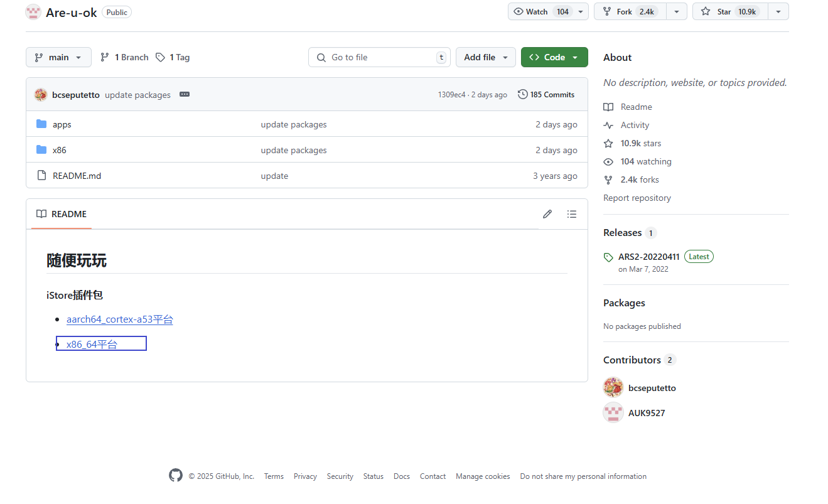The height and width of the screenshot is (504, 828).
Task: Click Do not share my personal information
Action: (x=583, y=476)
